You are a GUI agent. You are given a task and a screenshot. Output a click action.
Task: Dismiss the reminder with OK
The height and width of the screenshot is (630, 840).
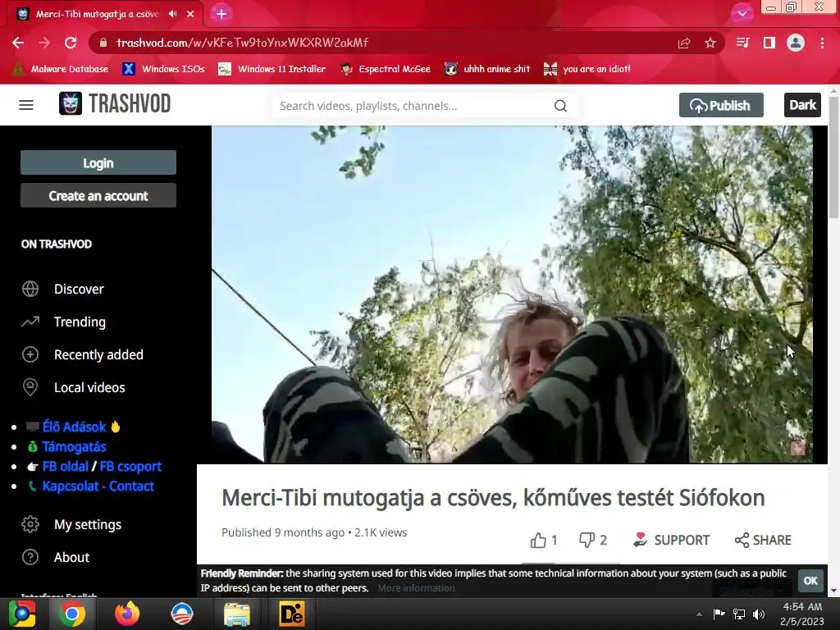(810, 581)
